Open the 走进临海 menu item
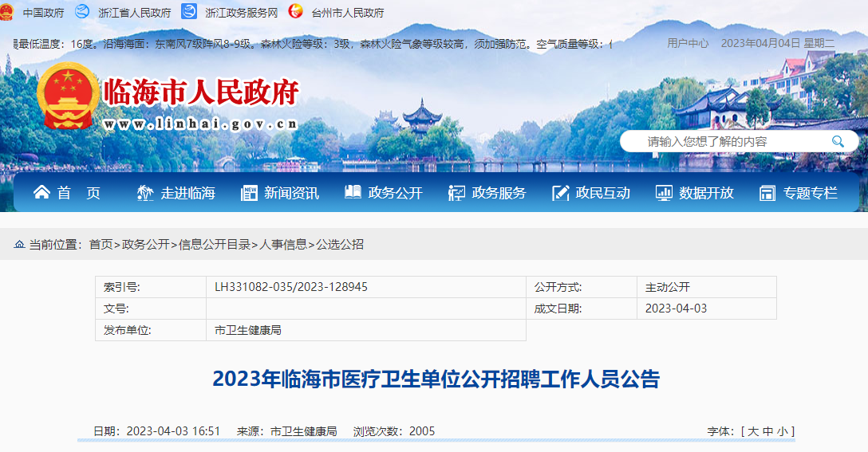The width and height of the screenshot is (868, 452). (x=188, y=193)
